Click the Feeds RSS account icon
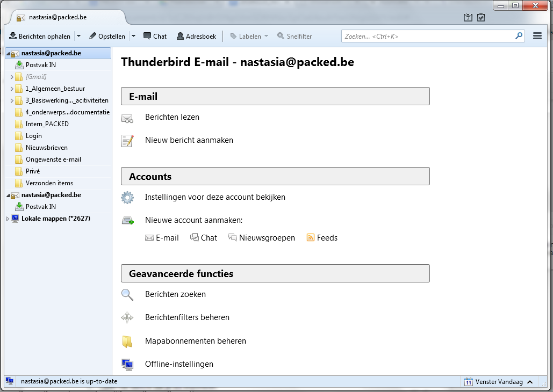Viewport: 553px width, 392px height. point(310,238)
